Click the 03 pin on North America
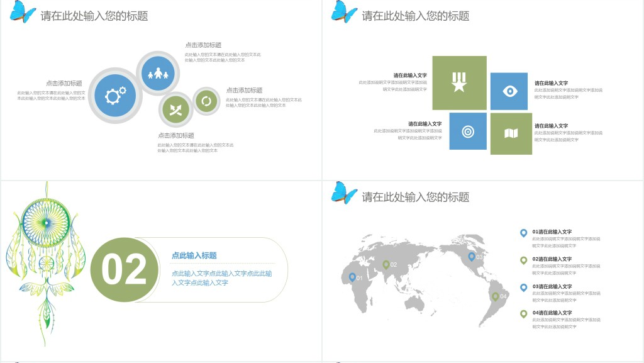 pos(472,256)
